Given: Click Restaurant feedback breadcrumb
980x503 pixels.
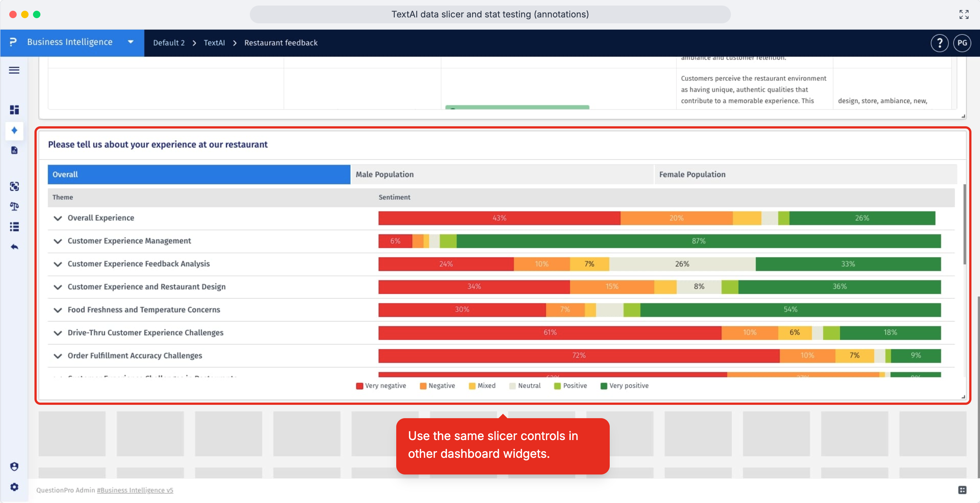Looking at the screenshot, I should tap(281, 43).
